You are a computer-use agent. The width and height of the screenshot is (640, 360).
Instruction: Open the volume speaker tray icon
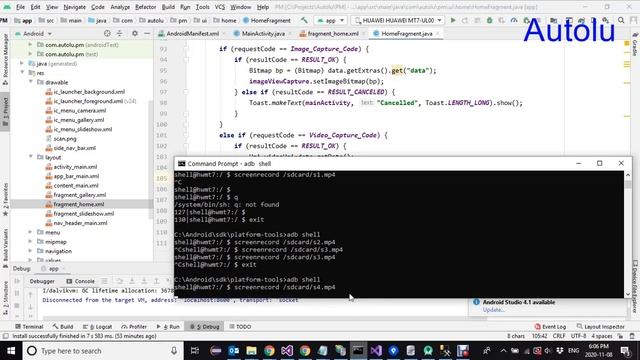548,351
